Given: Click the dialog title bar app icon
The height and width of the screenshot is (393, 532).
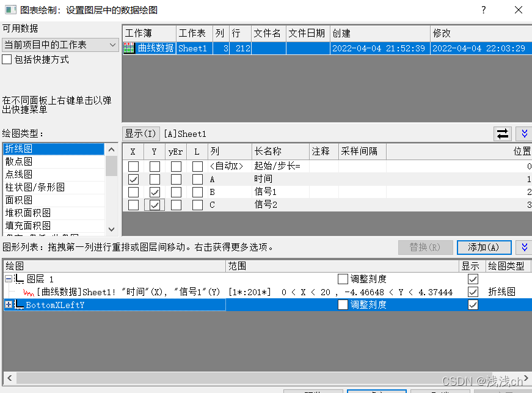Looking at the screenshot, I should [10, 10].
